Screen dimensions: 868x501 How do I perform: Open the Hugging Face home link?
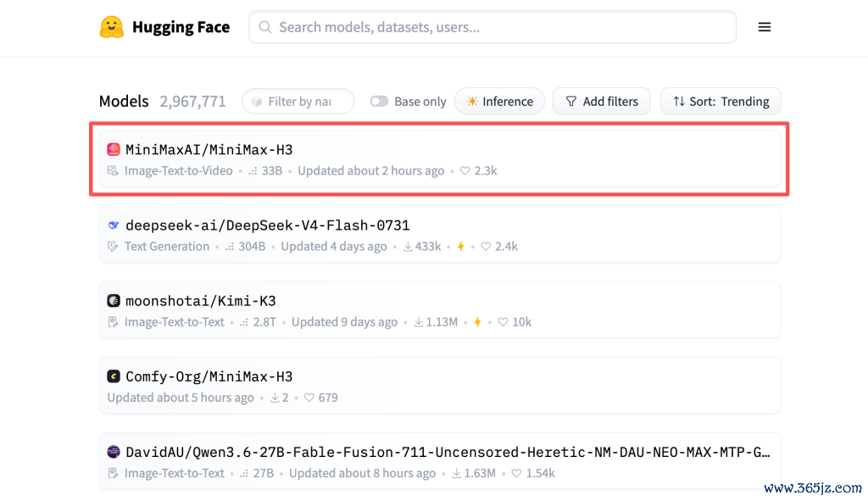click(x=164, y=27)
